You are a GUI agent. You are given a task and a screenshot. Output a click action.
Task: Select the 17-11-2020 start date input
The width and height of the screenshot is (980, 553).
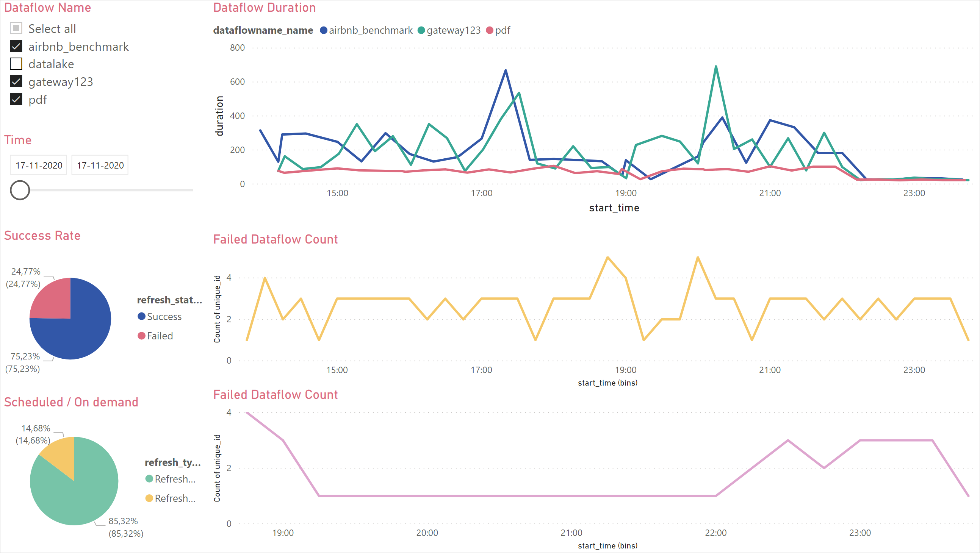tap(38, 165)
